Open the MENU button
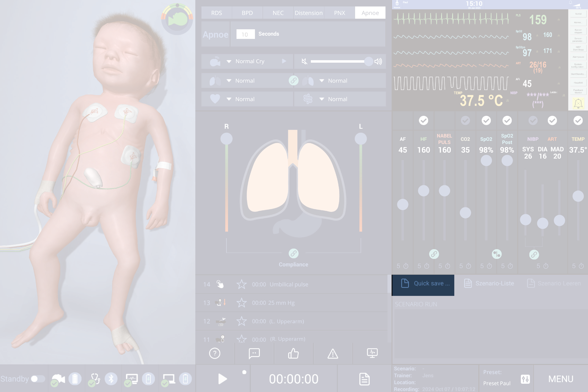588x392 pixels. tap(561, 379)
